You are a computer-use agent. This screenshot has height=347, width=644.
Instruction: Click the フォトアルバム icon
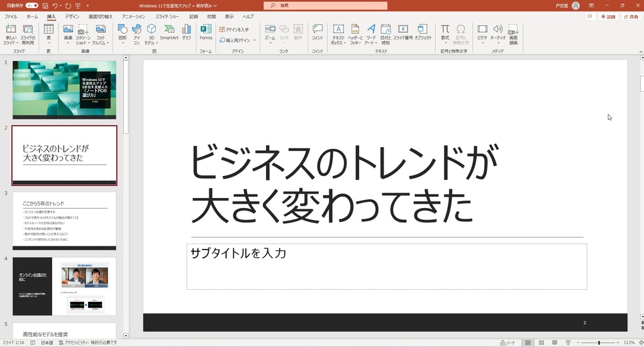pyautogui.click(x=101, y=34)
